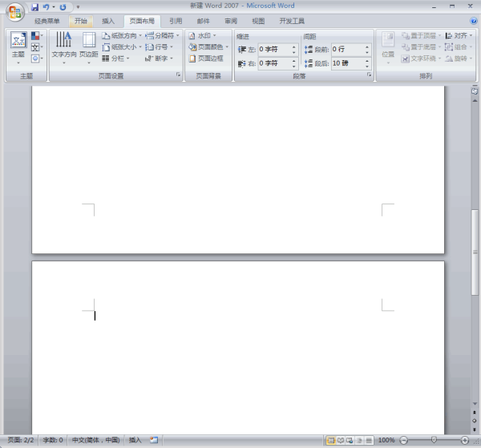Viewport: 481px width, 448px height.
Task: Edit 段前 spacing before field
Action: click(x=348, y=50)
